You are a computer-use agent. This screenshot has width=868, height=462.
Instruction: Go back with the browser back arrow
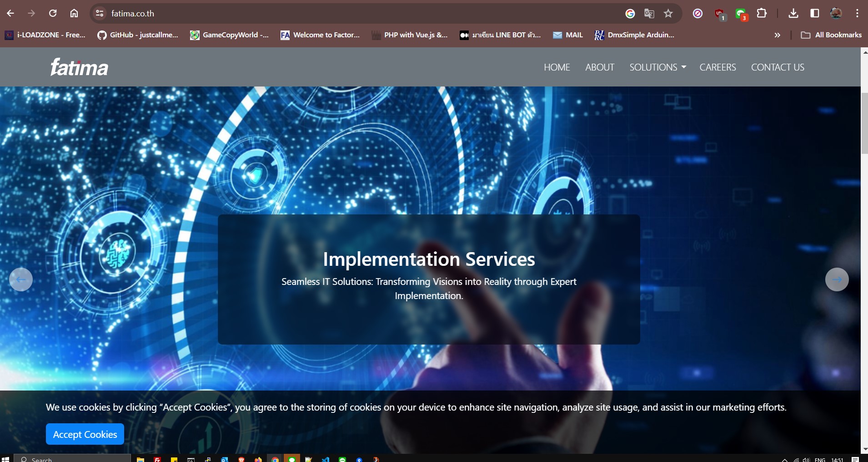pos(10,13)
